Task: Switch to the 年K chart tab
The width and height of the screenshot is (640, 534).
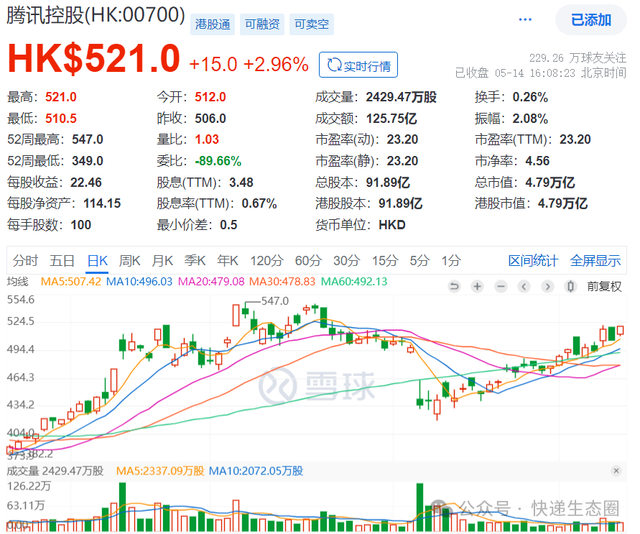Action: click(x=227, y=260)
